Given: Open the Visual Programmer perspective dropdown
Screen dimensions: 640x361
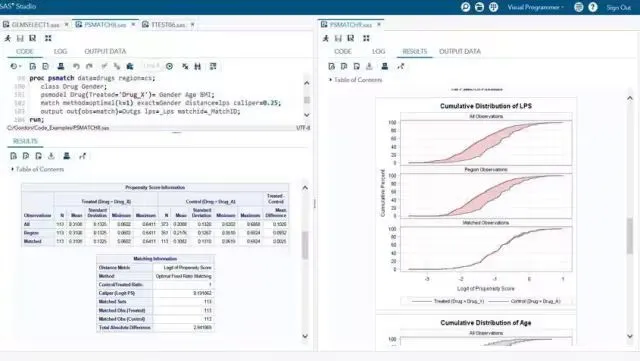Looking at the screenshot, I should pos(536,7).
